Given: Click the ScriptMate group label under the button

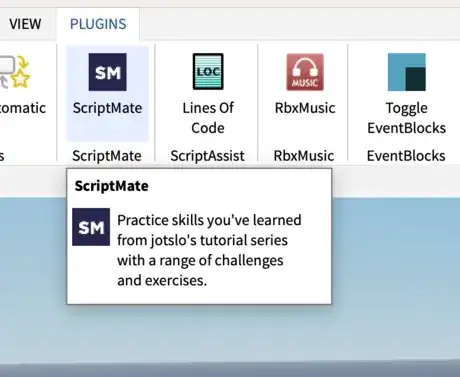Looking at the screenshot, I should 107,156.
